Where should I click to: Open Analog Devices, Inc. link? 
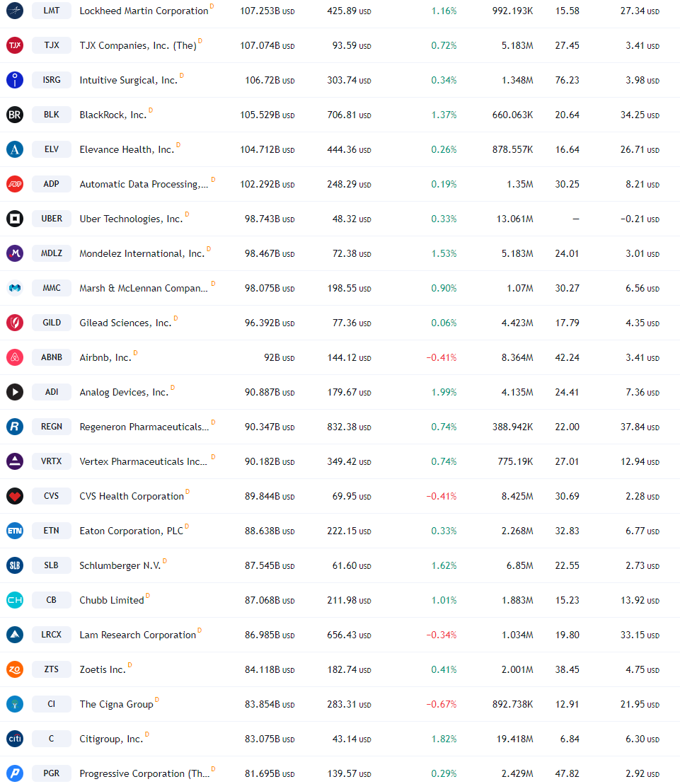[x=124, y=392]
